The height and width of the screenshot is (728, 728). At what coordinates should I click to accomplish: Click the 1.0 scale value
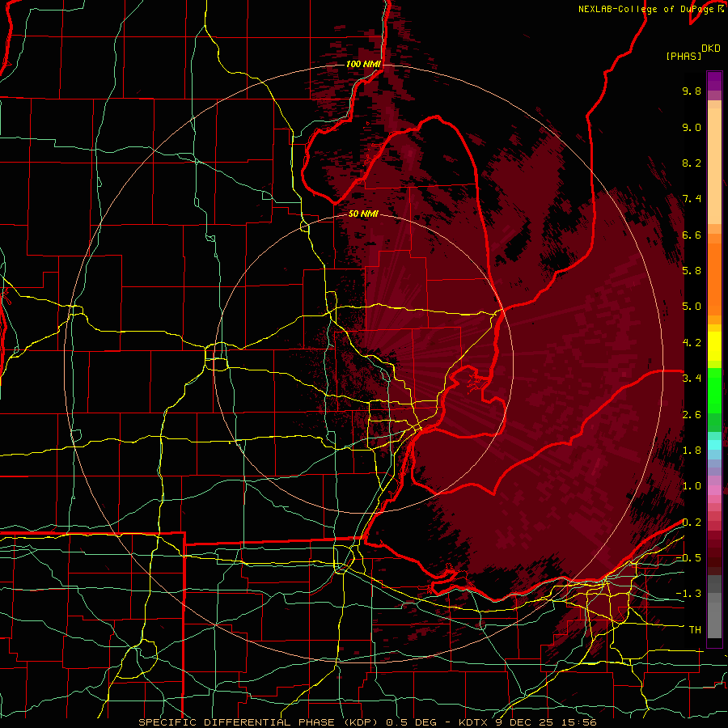pos(692,486)
